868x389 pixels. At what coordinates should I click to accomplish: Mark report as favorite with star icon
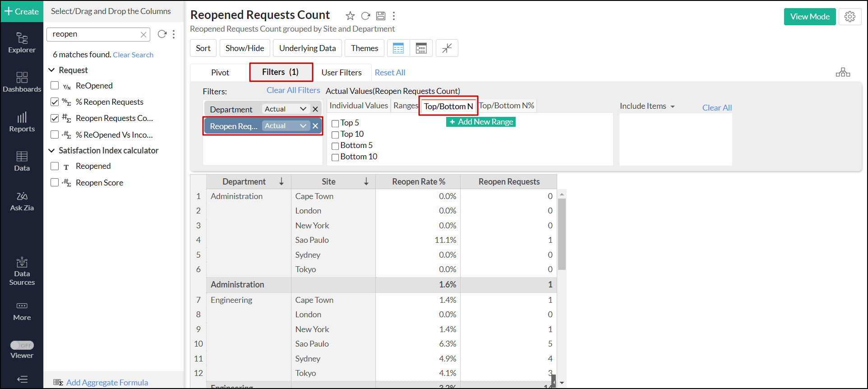point(350,16)
